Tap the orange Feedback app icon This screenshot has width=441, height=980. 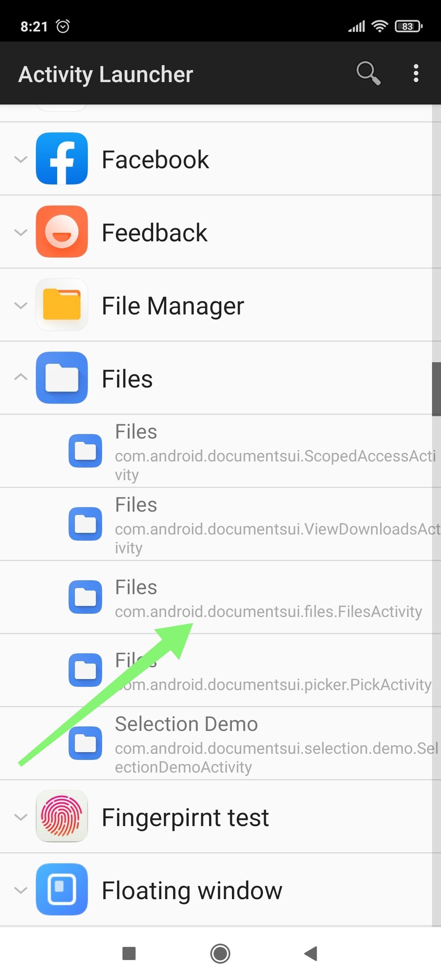62,232
